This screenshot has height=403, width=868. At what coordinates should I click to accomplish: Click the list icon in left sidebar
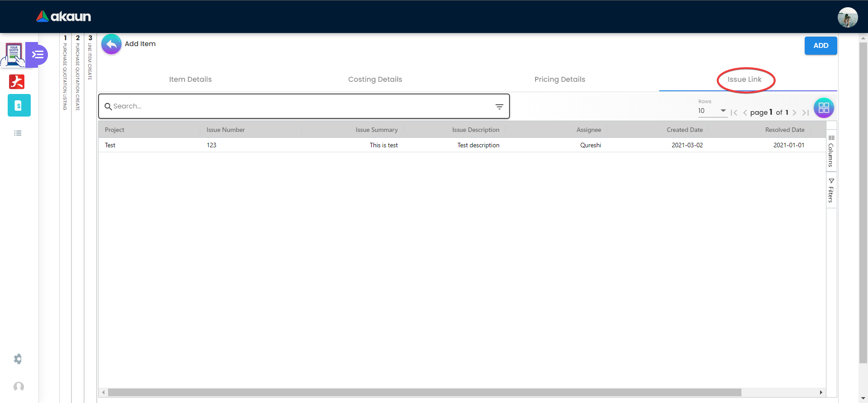point(18,133)
